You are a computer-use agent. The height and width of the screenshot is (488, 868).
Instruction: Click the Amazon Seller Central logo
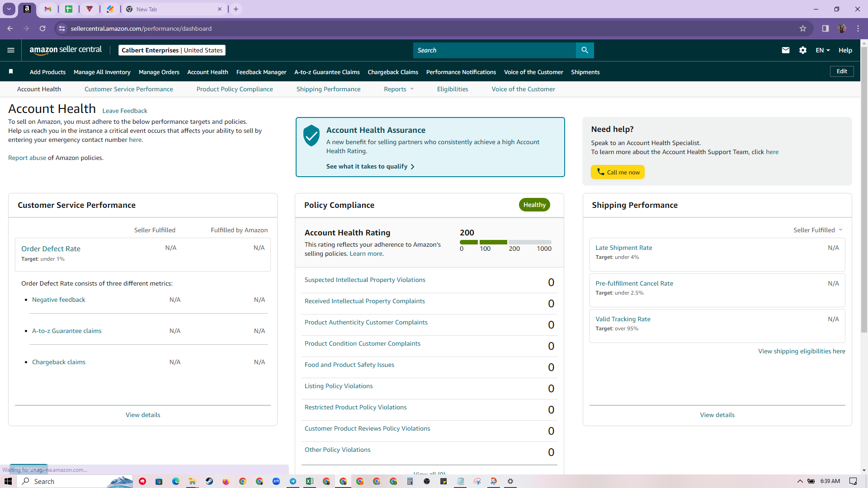pyautogui.click(x=66, y=50)
